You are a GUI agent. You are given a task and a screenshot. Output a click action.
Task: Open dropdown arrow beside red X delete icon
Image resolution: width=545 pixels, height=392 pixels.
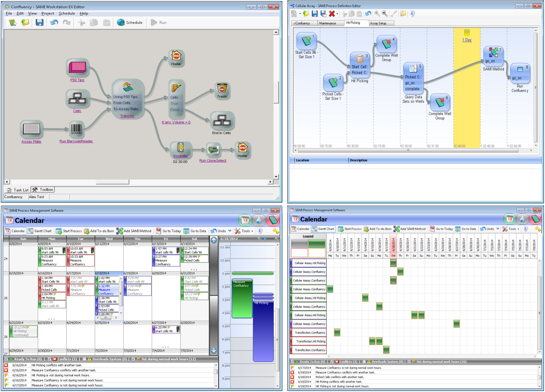coord(337,14)
